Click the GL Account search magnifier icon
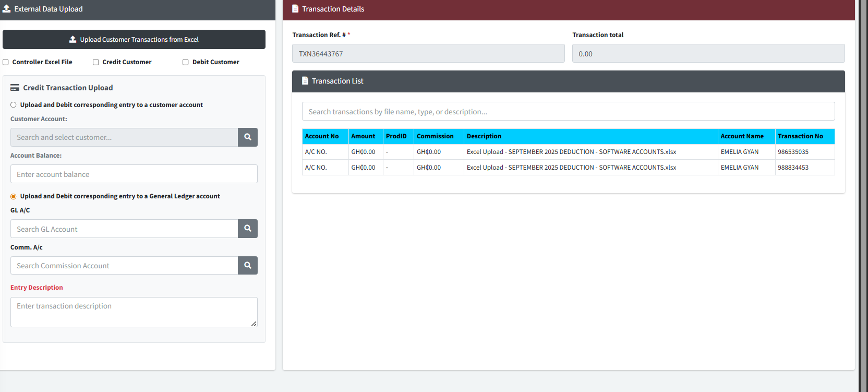Image resolution: width=868 pixels, height=392 pixels. click(248, 229)
